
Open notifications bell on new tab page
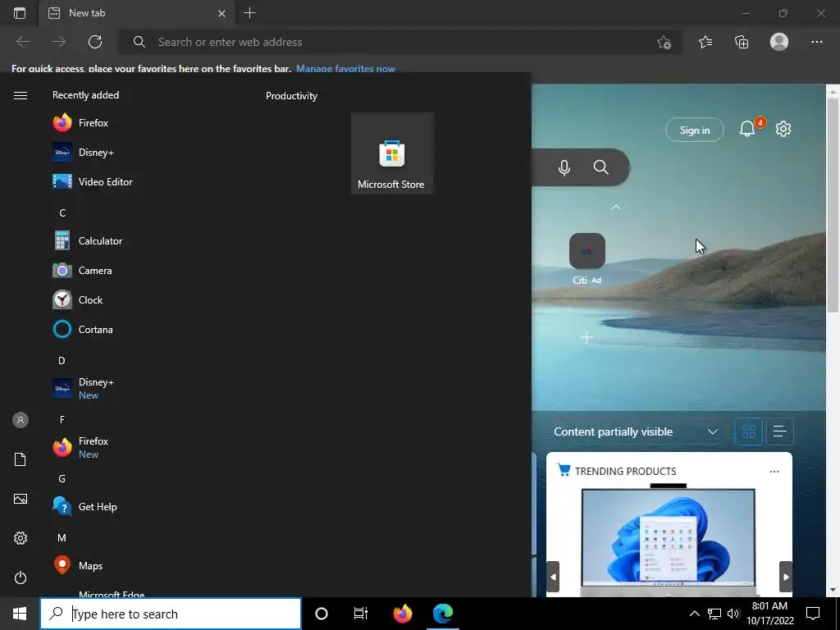coord(747,129)
